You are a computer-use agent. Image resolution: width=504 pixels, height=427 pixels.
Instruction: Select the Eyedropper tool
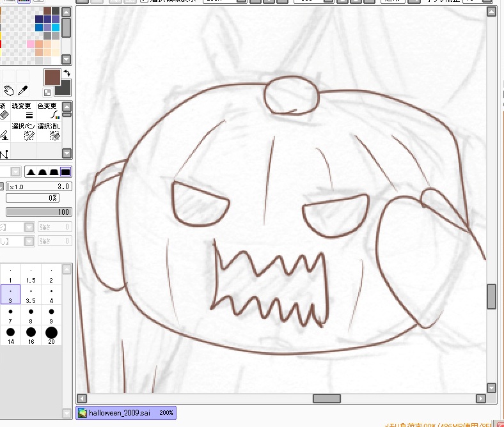tap(22, 91)
